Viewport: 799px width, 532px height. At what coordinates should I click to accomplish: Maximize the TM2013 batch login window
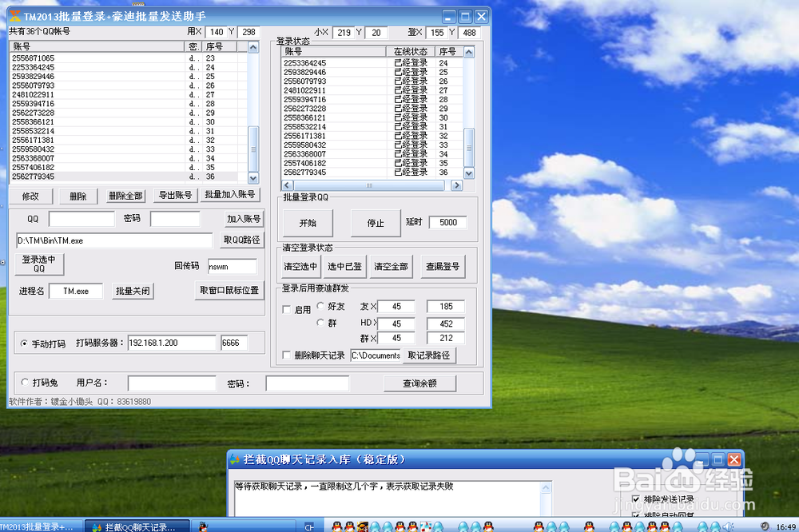[465, 17]
